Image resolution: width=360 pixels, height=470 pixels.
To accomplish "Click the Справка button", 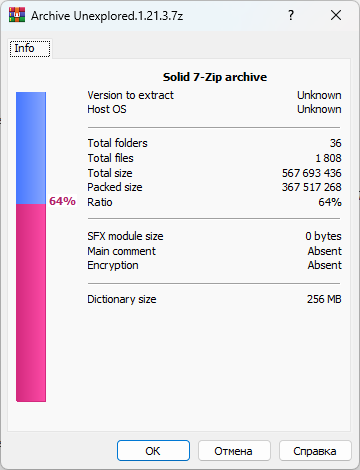I will coord(315,451).
